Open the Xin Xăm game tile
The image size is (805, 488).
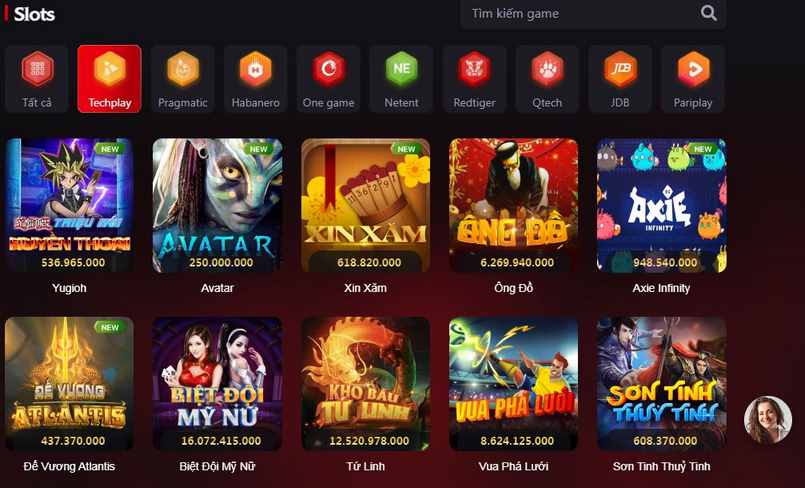(366, 205)
